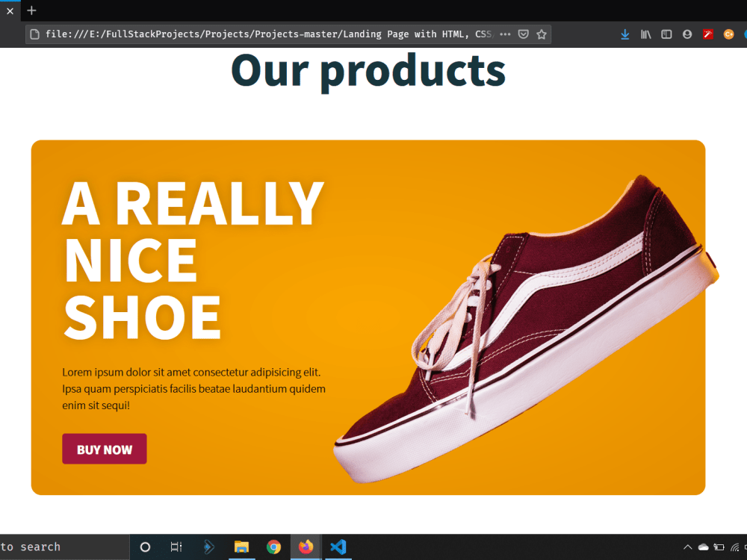Viewport: 747px width, 560px height.
Task: Open the Wi-Fi network tray icon
Action: click(734, 547)
